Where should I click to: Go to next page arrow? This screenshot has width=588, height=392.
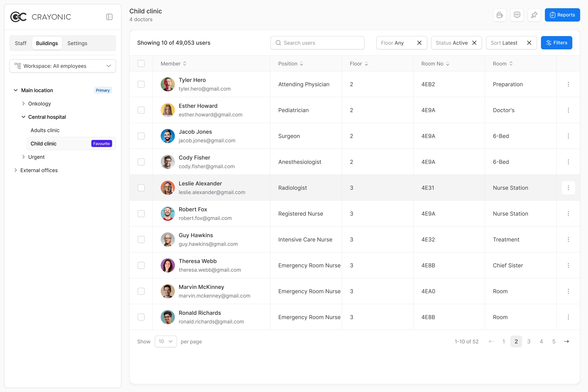[566, 342]
